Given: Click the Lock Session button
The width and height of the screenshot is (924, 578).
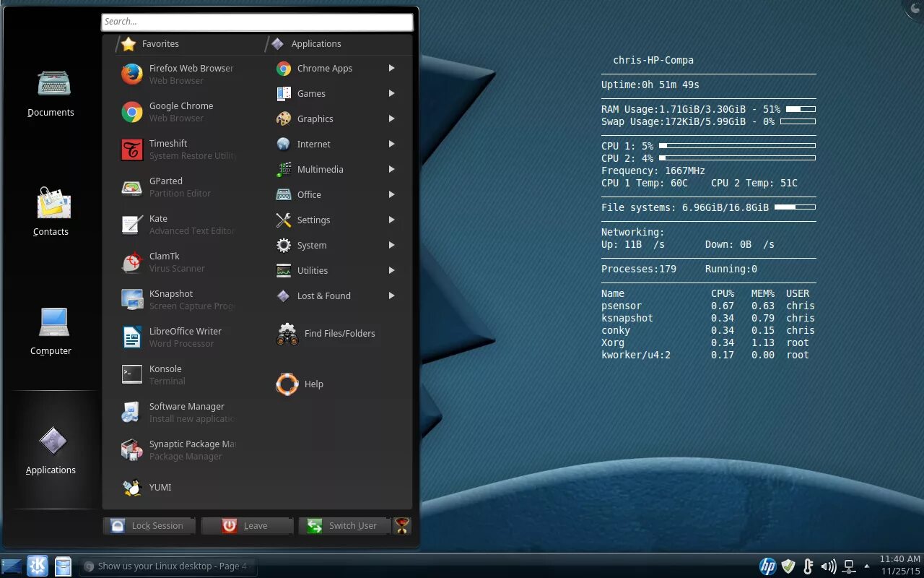Looking at the screenshot, I should tap(149, 525).
